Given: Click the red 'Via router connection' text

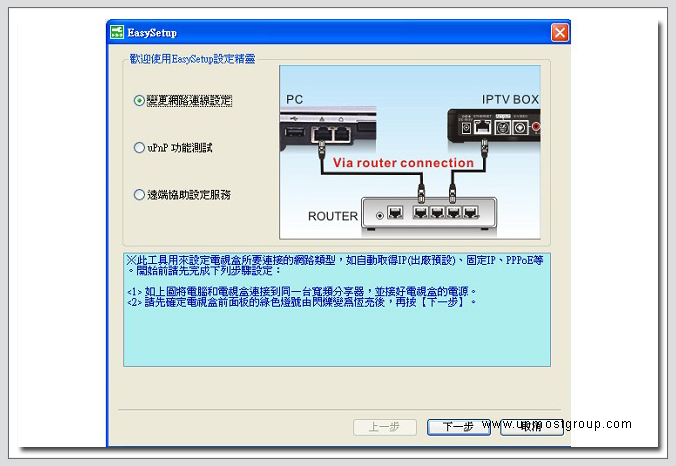Looking at the screenshot, I should [x=403, y=162].
